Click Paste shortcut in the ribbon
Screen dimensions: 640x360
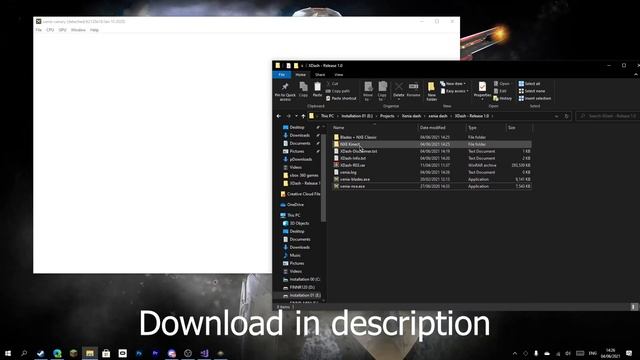tap(341, 98)
